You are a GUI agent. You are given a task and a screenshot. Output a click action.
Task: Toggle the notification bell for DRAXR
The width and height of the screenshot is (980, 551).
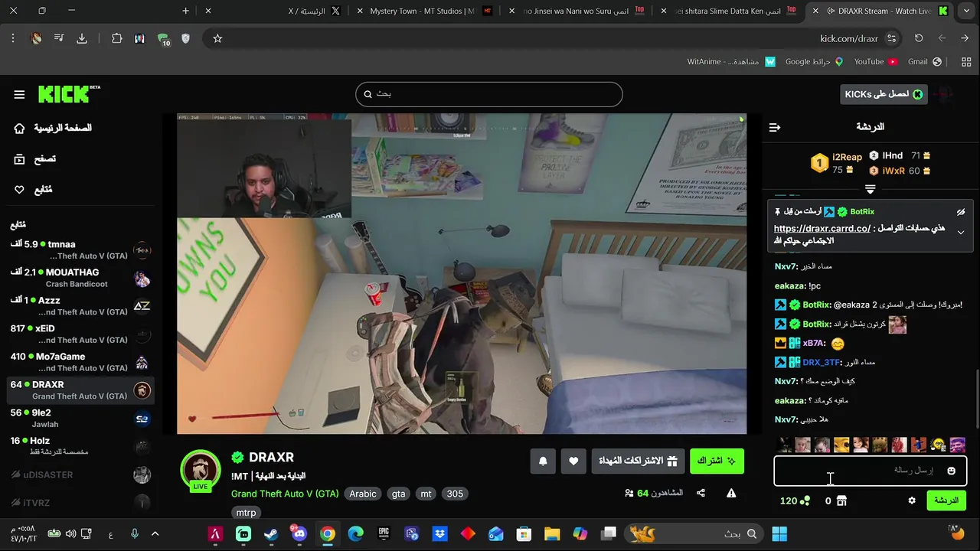(x=543, y=461)
